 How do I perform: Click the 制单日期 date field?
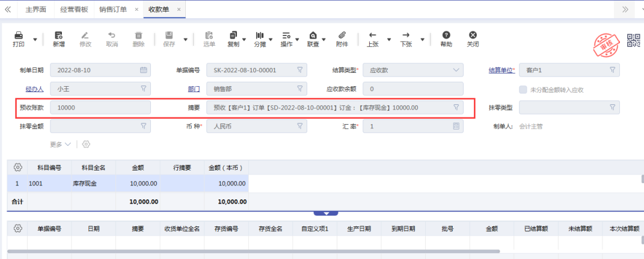pos(100,70)
